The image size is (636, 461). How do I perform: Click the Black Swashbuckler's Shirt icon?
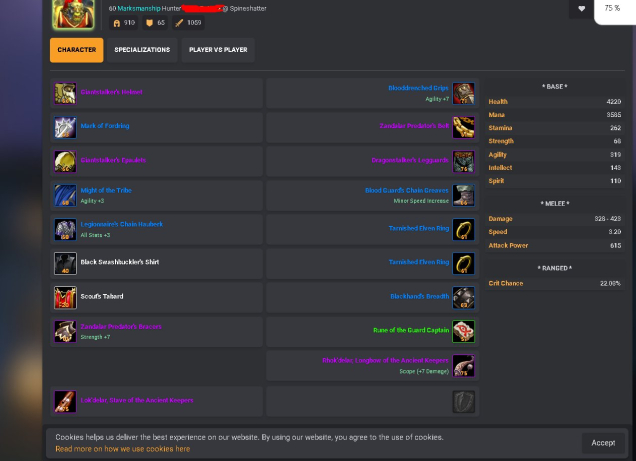point(65,264)
